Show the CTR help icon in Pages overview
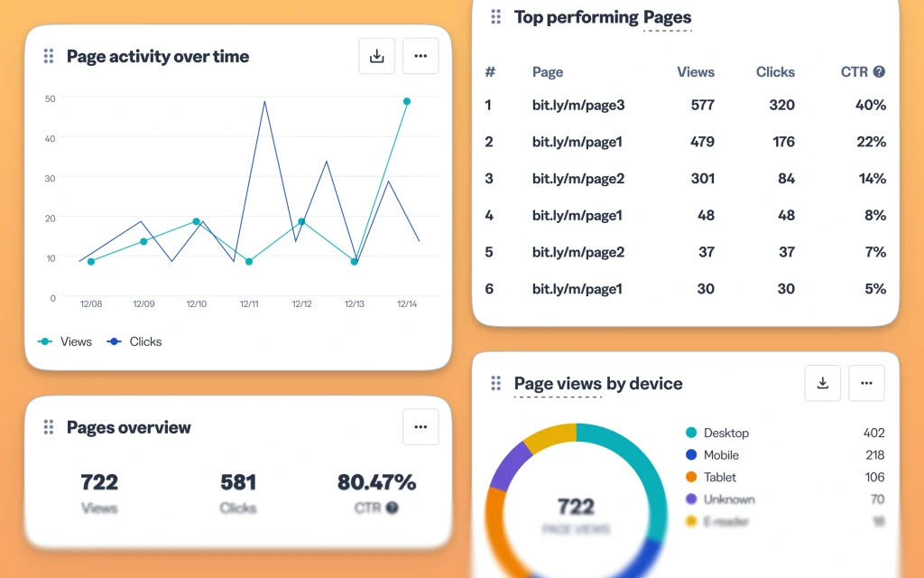 click(x=393, y=508)
